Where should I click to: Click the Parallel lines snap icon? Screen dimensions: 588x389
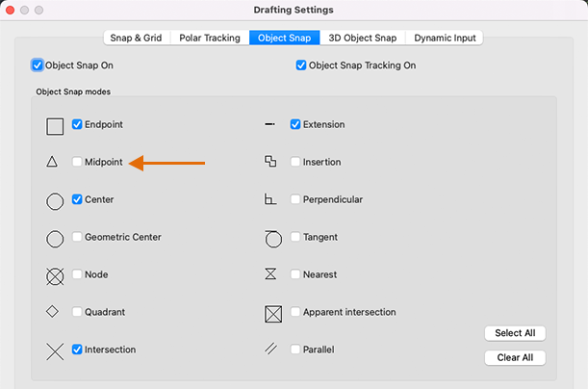[270, 350]
